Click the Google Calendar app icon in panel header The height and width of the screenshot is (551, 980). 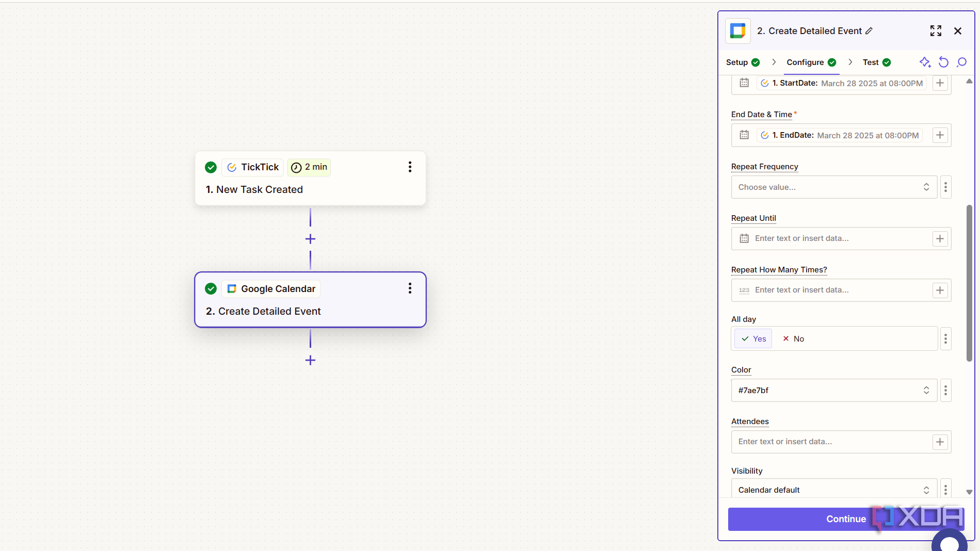(737, 31)
